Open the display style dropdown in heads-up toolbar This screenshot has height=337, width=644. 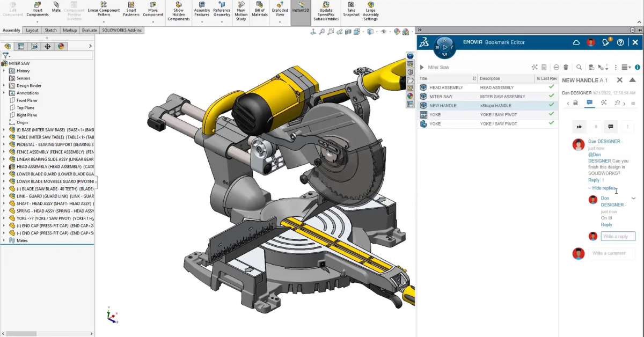[377, 32]
